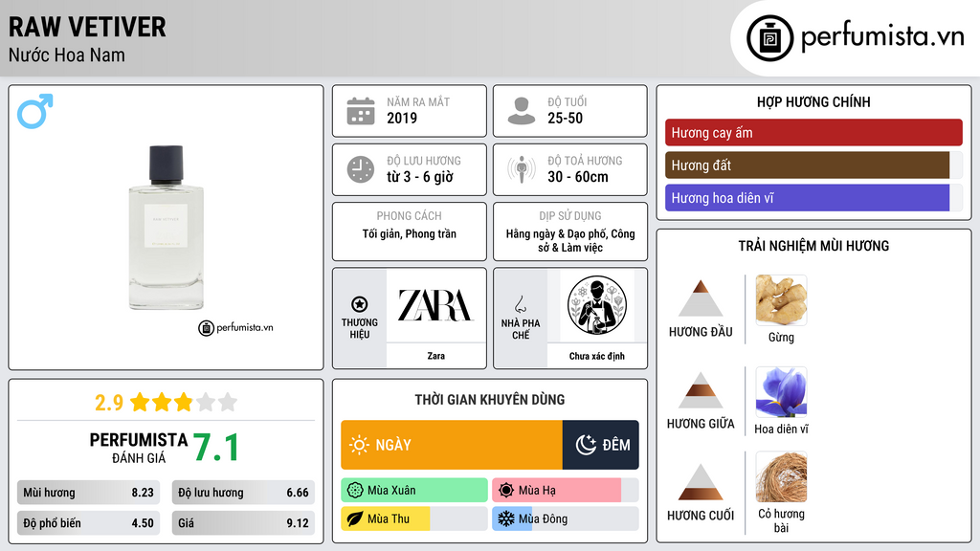
Task: Click the nose icon above Nhà pha chế
Action: (x=520, y=304)
